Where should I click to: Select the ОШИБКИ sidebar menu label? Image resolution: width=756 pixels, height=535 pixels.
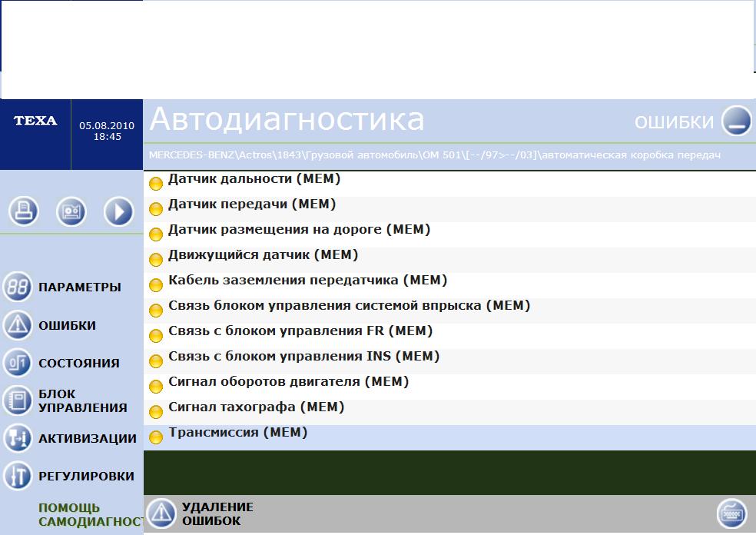[x=67, y=325]
